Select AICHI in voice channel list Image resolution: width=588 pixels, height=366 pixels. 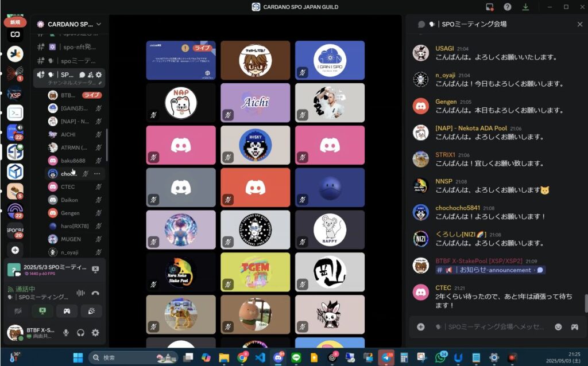[x=75, y=134]
